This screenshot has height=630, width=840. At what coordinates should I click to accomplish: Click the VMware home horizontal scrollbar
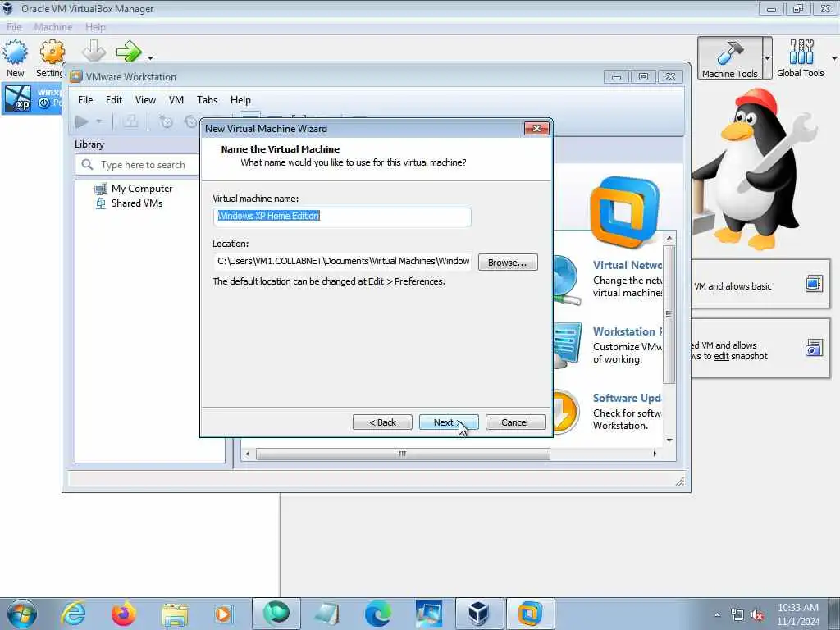pyautogui.click(x=402, y=454)
